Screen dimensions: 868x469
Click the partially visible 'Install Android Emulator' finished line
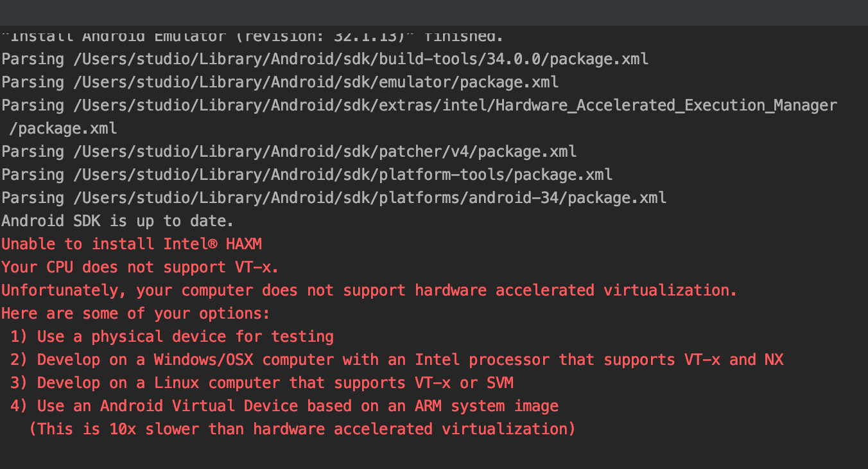tap(252, 36)
